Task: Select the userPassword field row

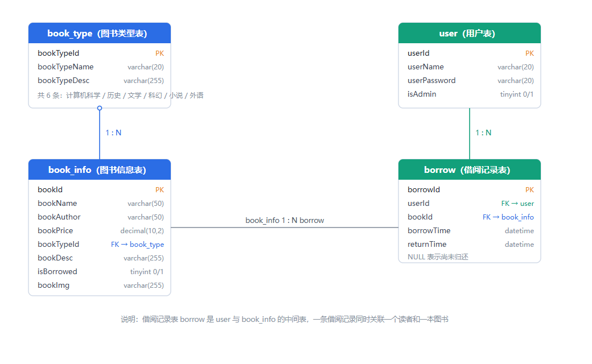Action: (470, 80)
